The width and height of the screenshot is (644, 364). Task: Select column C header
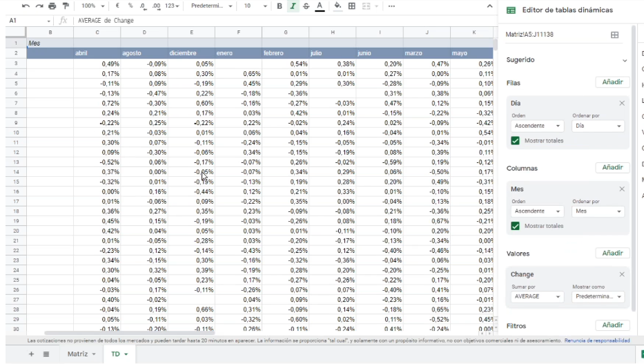coord(97,32)
